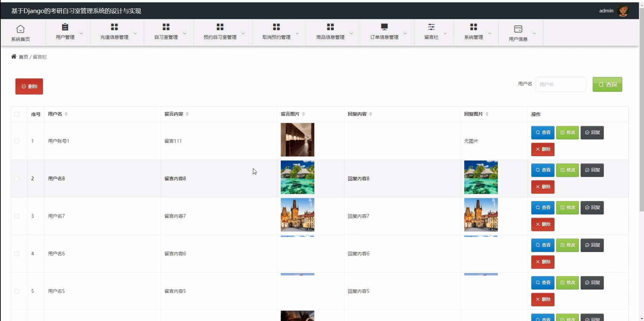Click the 自习室管理 grid icon
The width and height of the screenshot is (644, 321).
(x=166, y=27)
